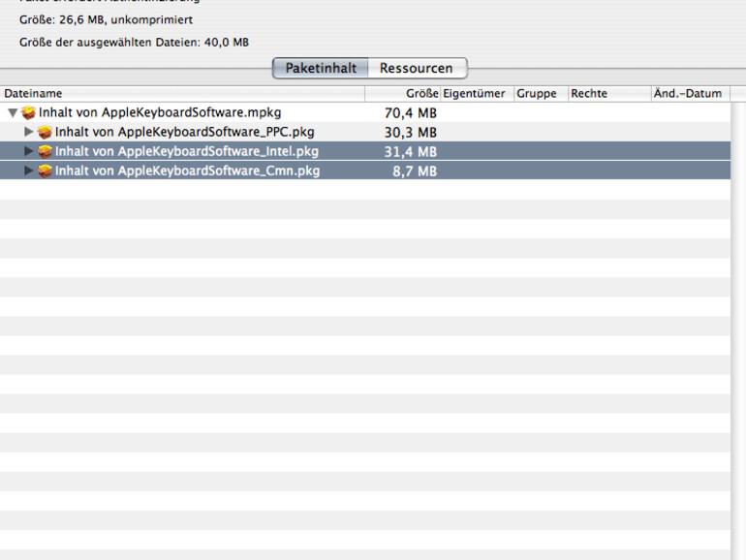Viewport: 746px width, 560px height.
Task: Sort by the Gruppe column header
Action: [542, 94]
